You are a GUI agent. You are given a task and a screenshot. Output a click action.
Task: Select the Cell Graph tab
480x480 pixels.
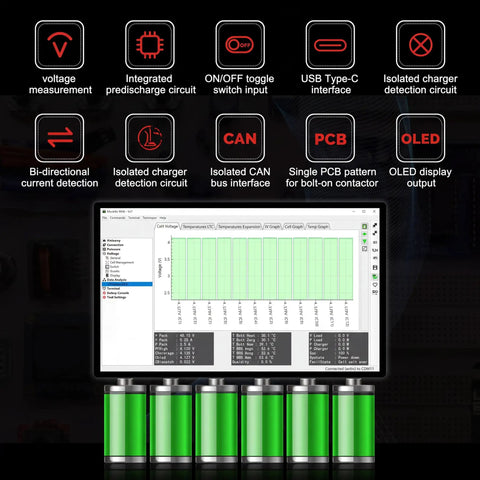[x=293, y=227]
